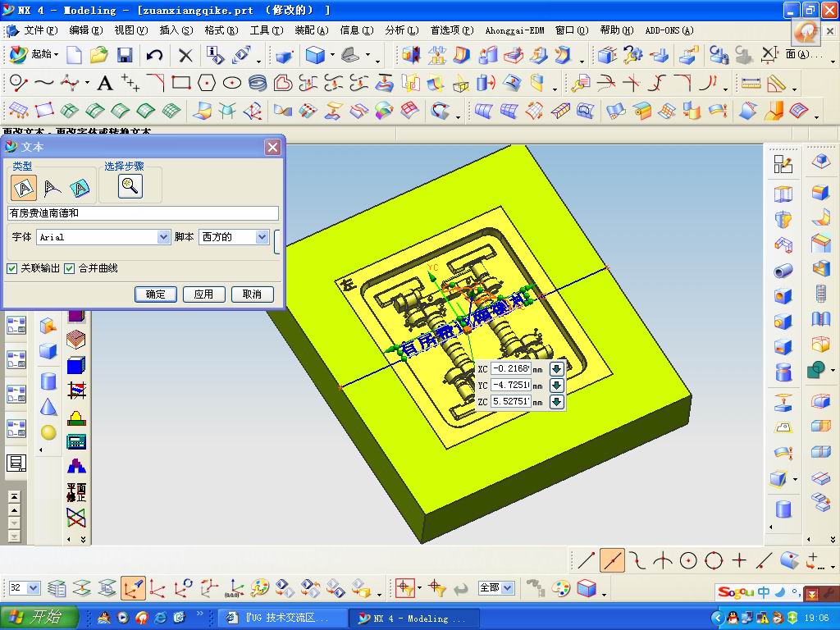
Task: Select the Rectangle curve tool
Action: pyautogui.click(x=181, y=83)
